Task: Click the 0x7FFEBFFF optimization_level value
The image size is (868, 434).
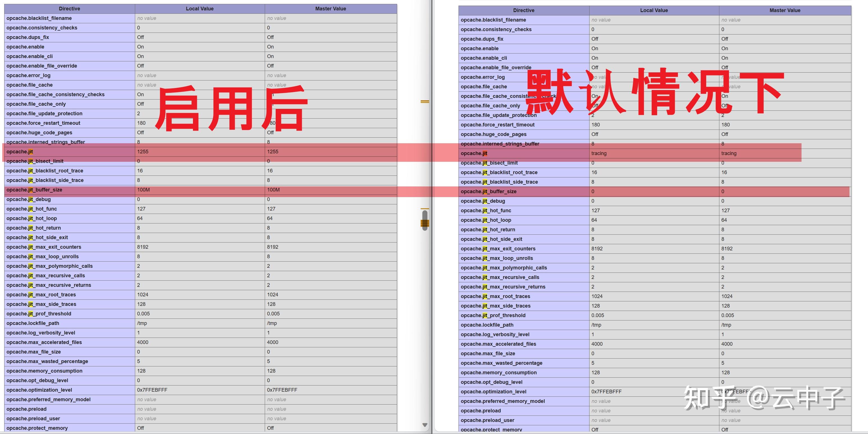Action: 151,390
